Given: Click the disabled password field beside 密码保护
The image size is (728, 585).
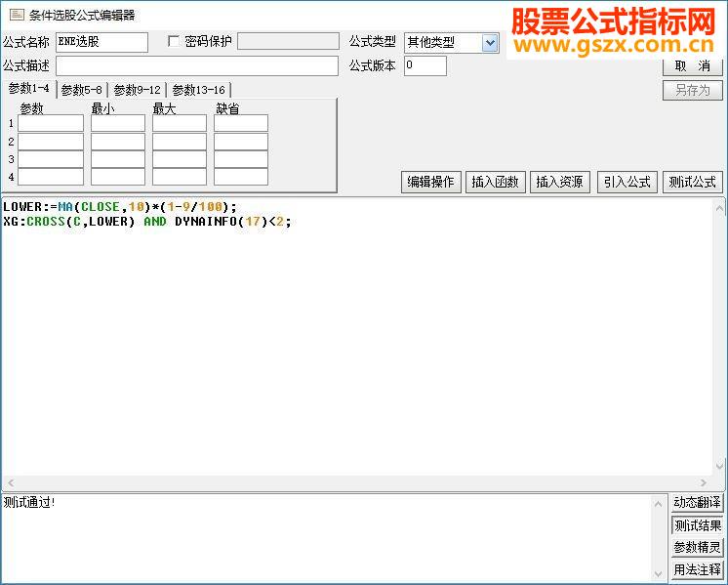Looking at the screenshot, I should click(x=288, y=41).
